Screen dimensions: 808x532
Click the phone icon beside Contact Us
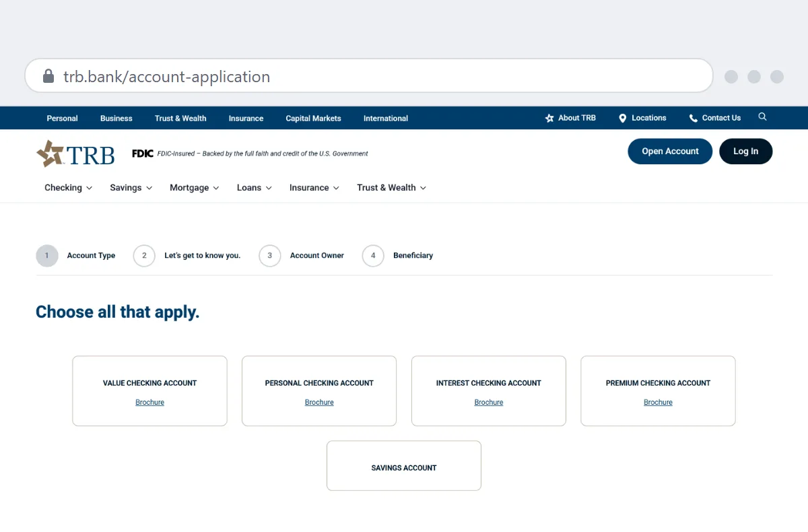[x=694, y=118]
